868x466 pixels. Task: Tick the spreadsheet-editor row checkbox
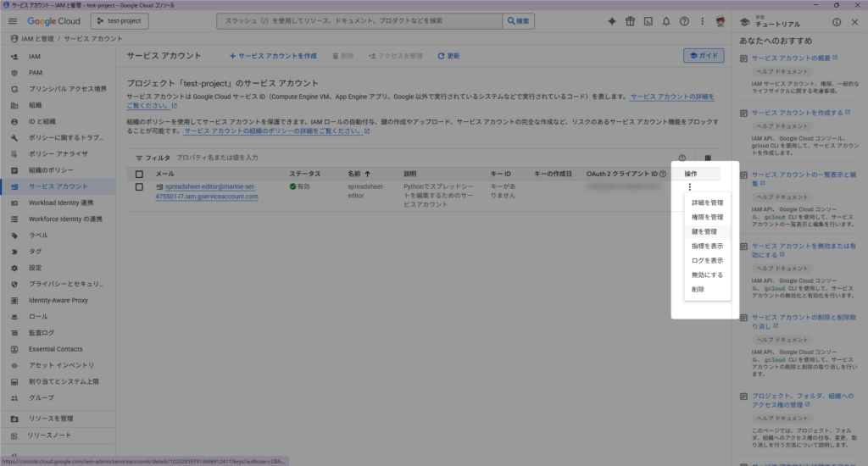(x=140, y=187)
